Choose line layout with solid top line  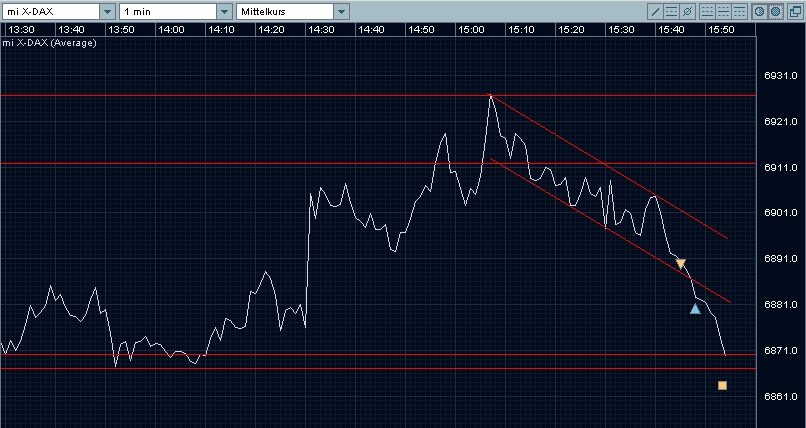tap(739, 11)
